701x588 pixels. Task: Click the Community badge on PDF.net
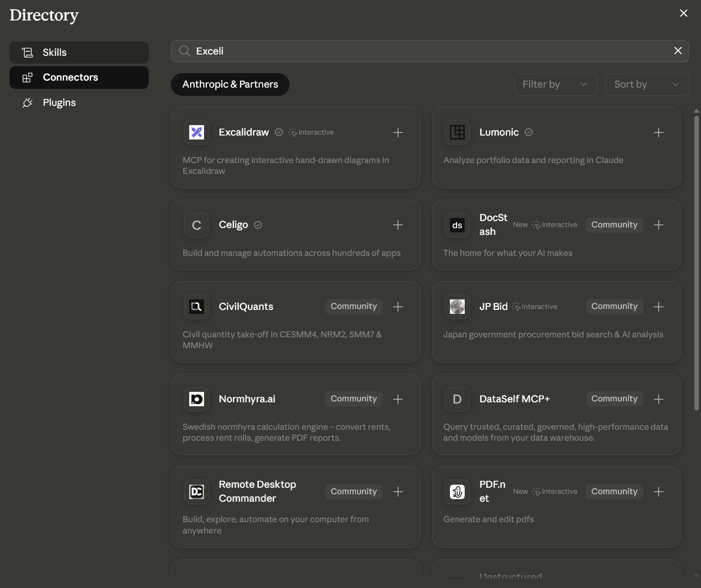614,492
